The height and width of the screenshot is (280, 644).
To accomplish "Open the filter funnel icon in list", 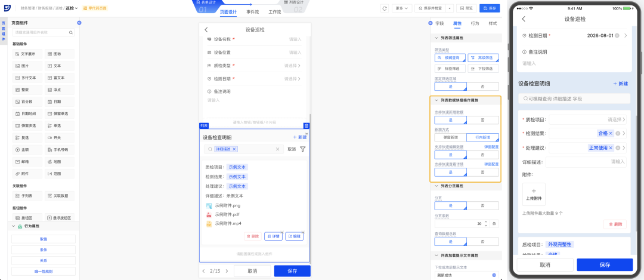I will coord(303,149).
